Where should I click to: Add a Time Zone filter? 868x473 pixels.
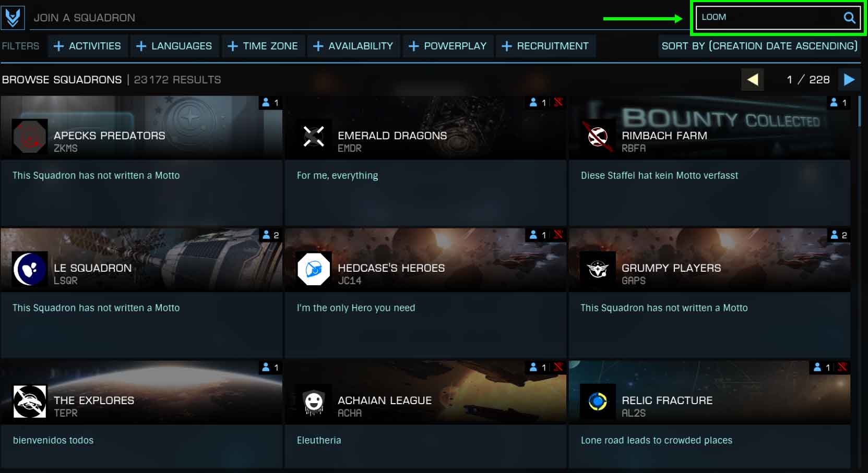click(x=263, y=46)
